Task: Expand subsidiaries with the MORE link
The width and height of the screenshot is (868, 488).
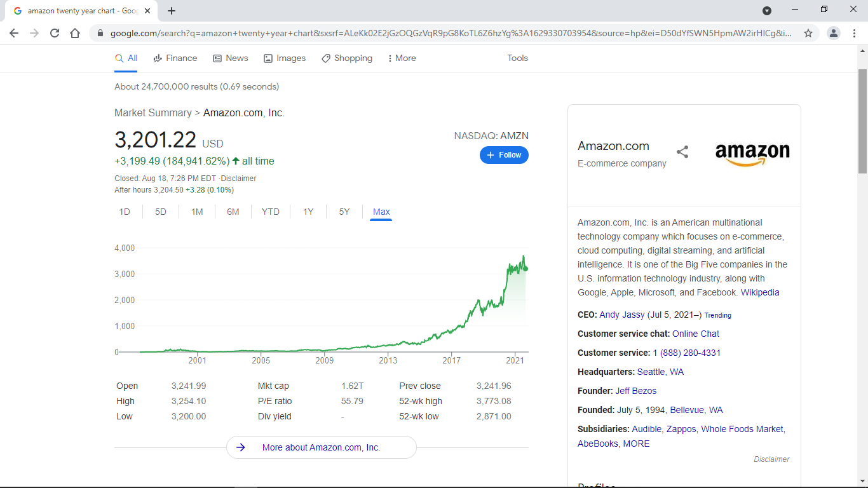Action: 636,444
